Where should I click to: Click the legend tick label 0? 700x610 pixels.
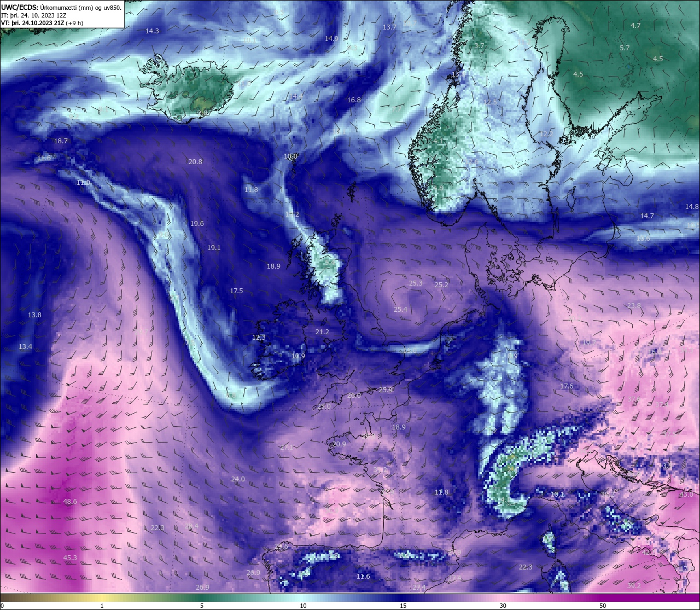click(x=2, y=606)
